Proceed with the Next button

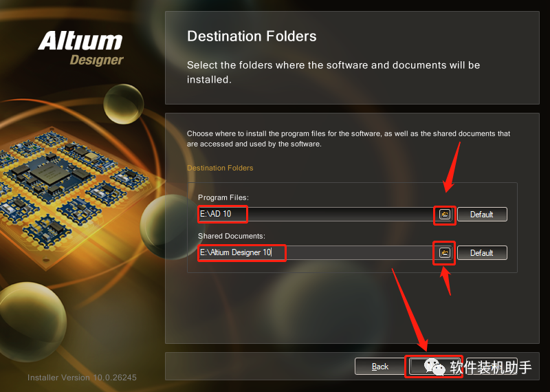[434, 367]
